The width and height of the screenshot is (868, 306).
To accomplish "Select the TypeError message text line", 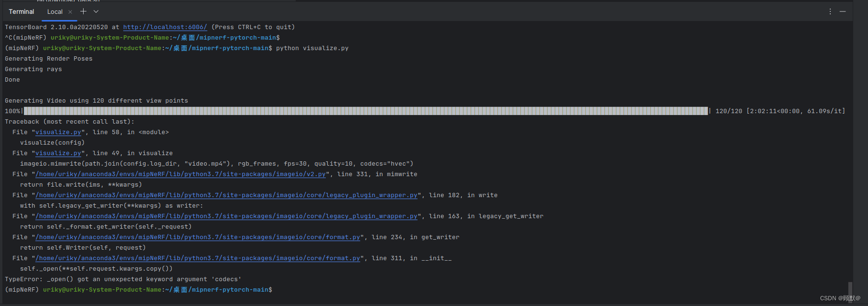I will point(122,279).
